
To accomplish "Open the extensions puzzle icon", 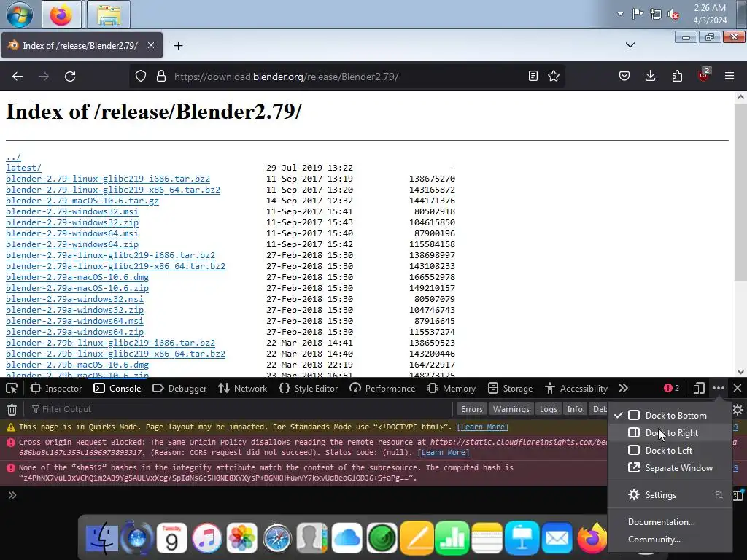I will [677, 76].
